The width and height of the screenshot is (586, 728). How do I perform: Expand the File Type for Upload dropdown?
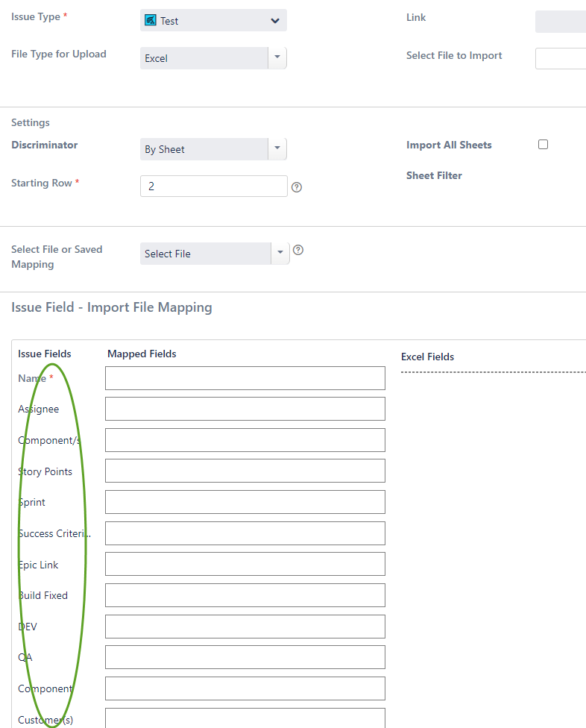click(x=277, y=58)
